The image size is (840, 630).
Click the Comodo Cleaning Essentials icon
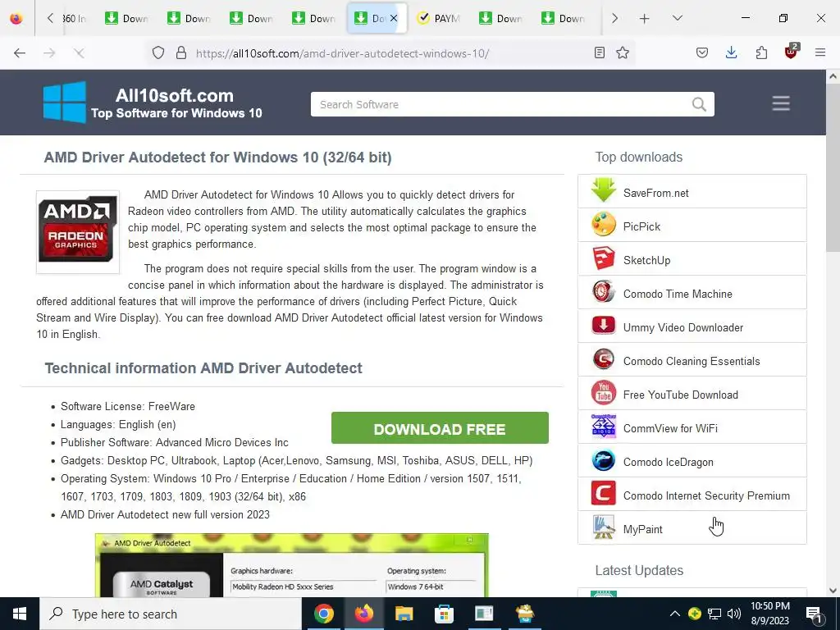(603, 360)
